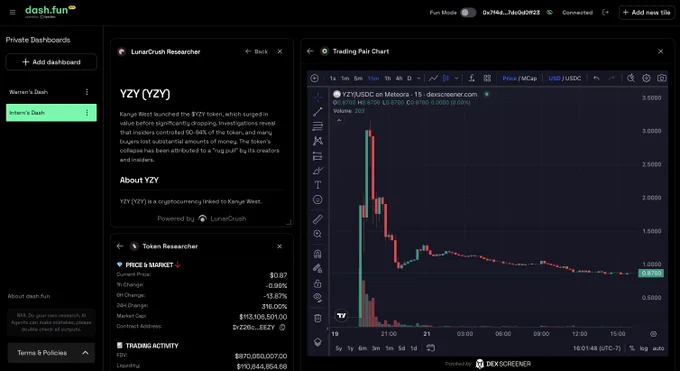Open chart settings gear icon

[646, 78]
